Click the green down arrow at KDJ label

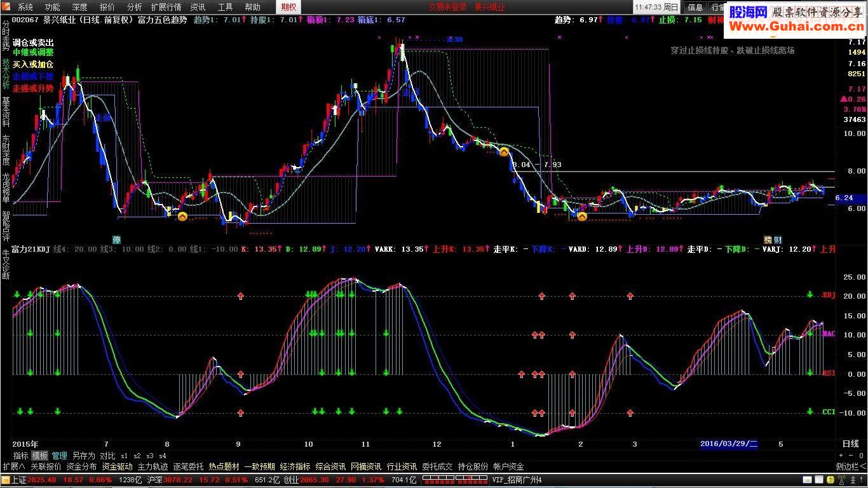coord(810,295)
